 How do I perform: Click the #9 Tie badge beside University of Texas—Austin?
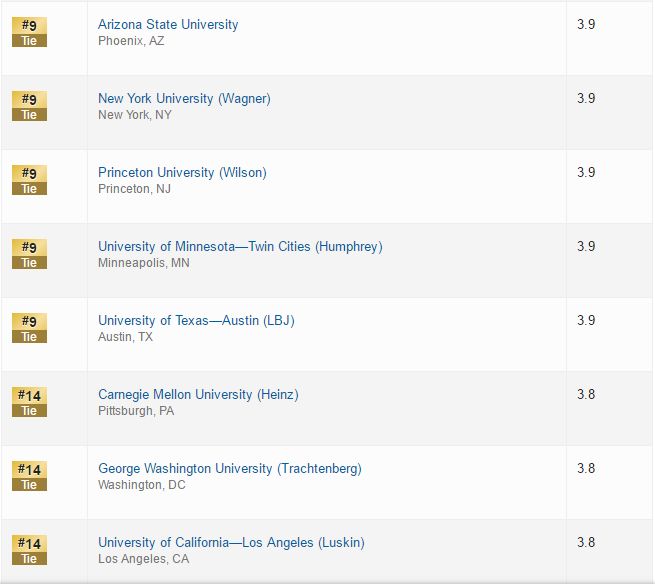29,328
